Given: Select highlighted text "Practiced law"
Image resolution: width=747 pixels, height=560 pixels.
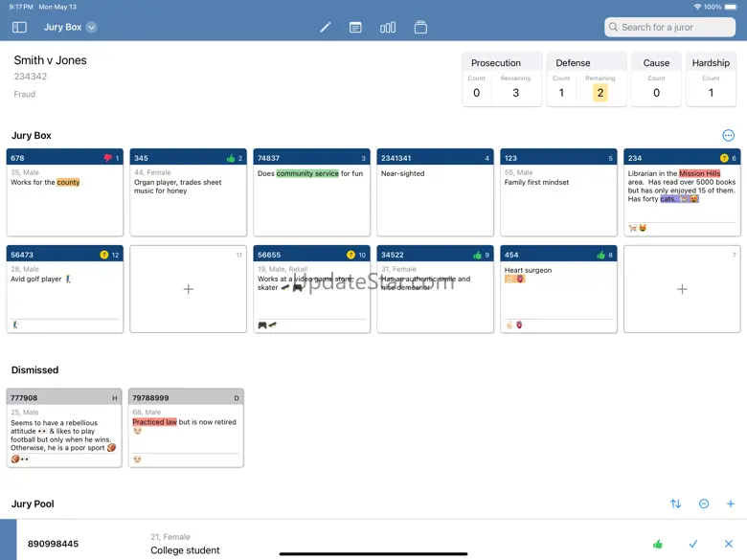Looking at the screenshot, I should pyautogui.click(x=154, y=422).
